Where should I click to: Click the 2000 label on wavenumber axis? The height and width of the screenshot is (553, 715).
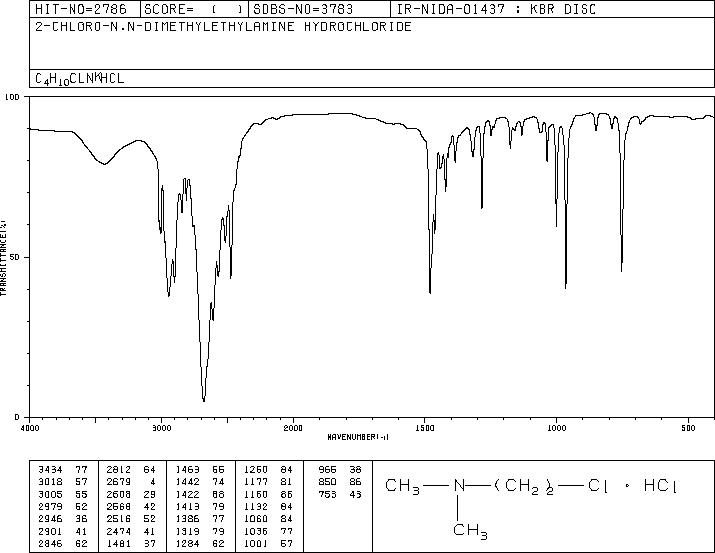coord(293,428)
